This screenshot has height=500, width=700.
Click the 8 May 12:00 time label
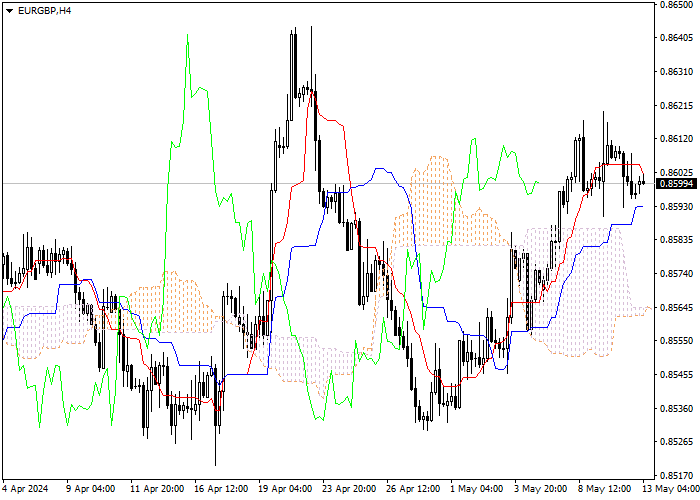[x=605, y=489]
